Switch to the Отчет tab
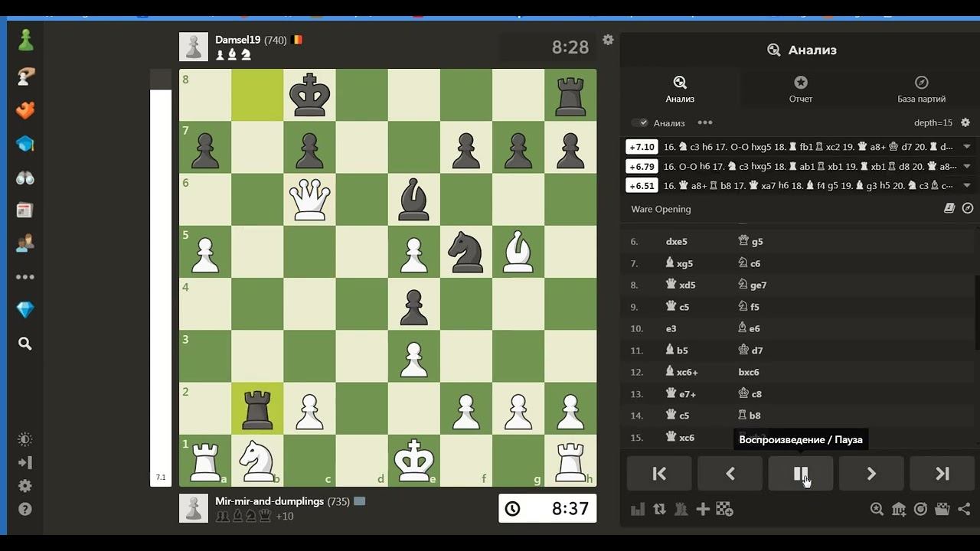Screen dimensions: 980x551 [801, 89]
